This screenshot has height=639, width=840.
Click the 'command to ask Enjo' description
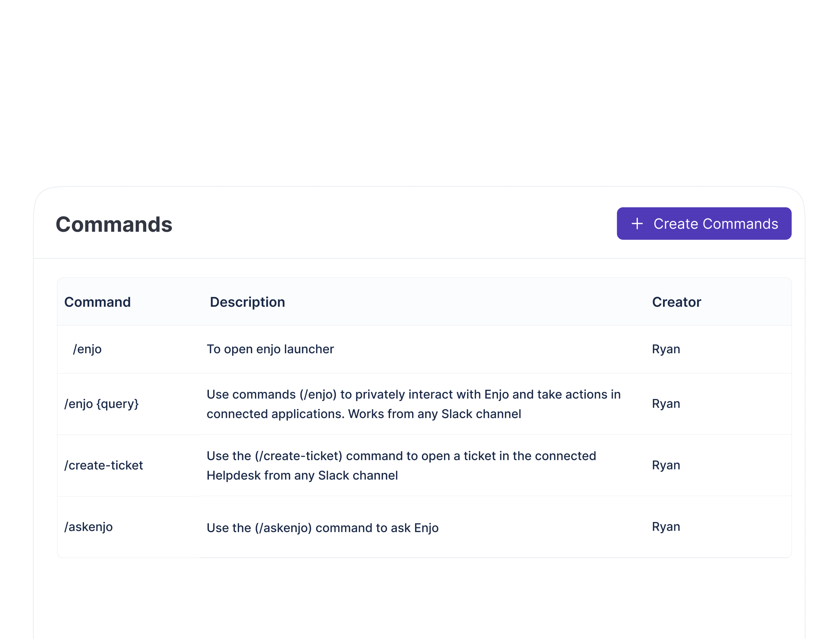tap(322, 528)
